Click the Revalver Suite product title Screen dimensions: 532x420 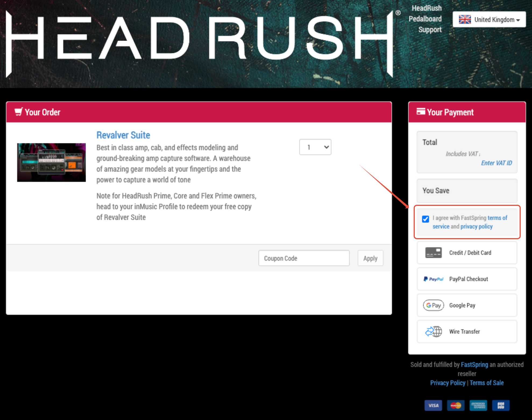[123, 135]
